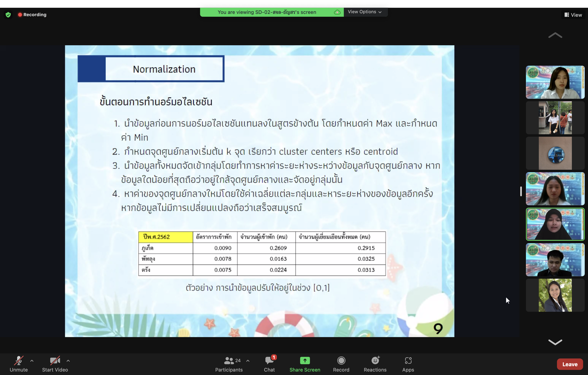Click the up chevron above video thumbnails
The width and height of the screenshot is (588, 375).
click(555, 35)
